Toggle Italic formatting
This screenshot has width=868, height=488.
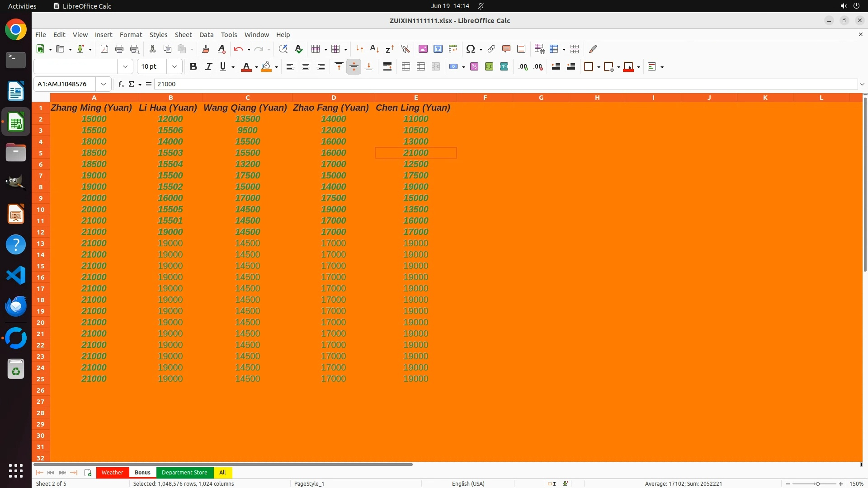[208, 67]
